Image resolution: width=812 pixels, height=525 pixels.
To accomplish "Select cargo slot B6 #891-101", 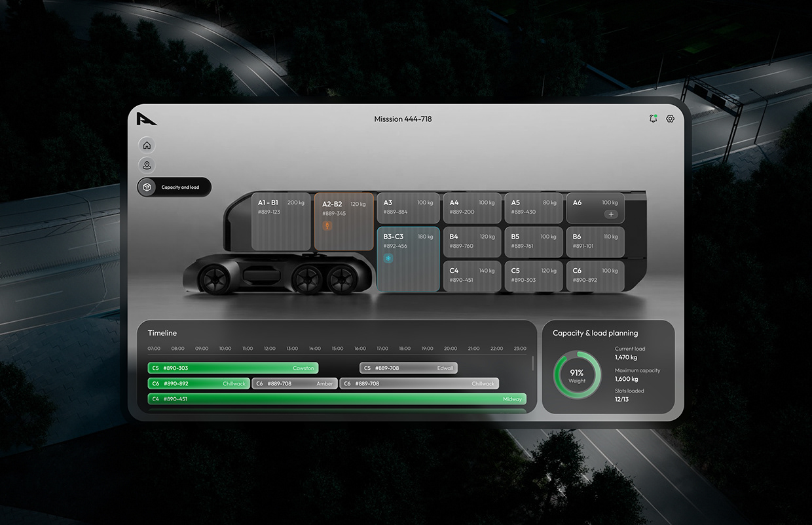I will 595,242.
